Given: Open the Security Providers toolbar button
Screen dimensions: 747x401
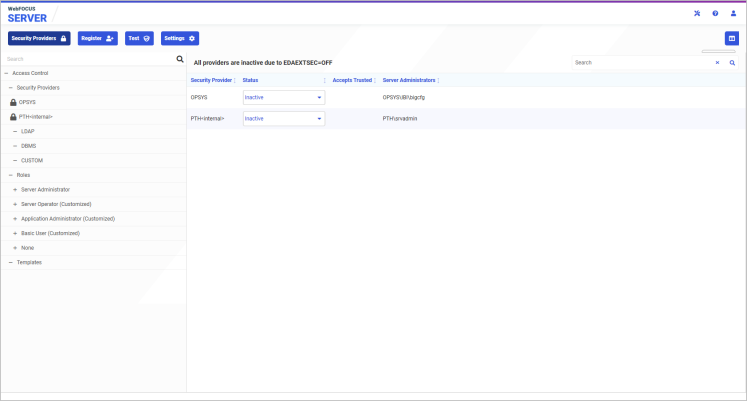Looking at the screenshot, I should coord(39,39).
